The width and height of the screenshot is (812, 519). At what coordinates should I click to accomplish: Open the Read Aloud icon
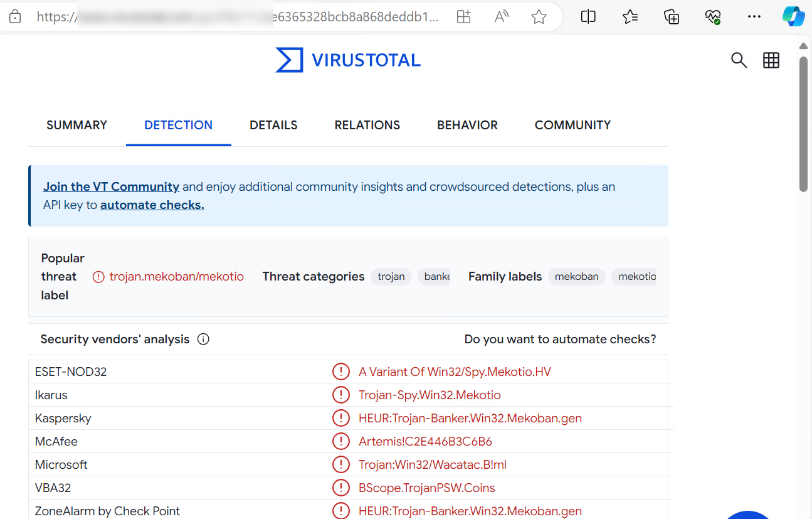(501, 17)
